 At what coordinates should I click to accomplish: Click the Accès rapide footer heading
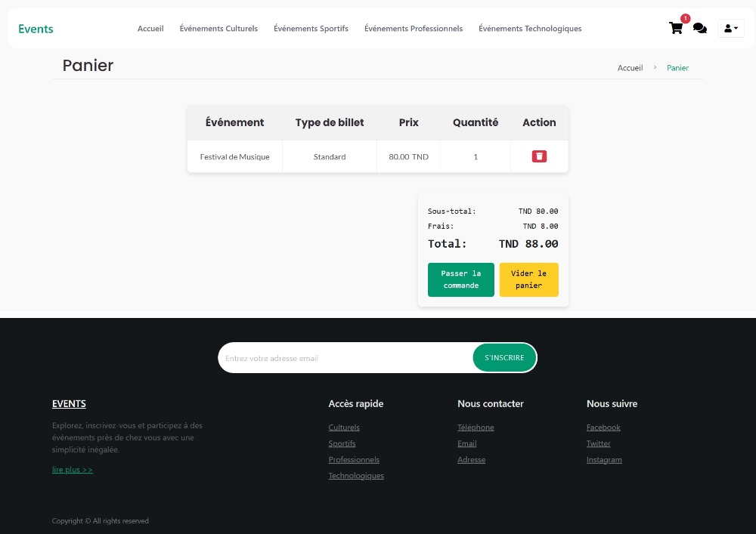point(356,403)
